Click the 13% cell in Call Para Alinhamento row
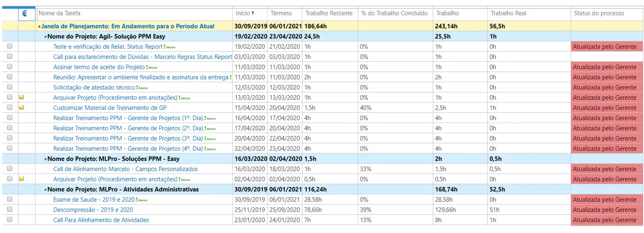 click(396, 220)
